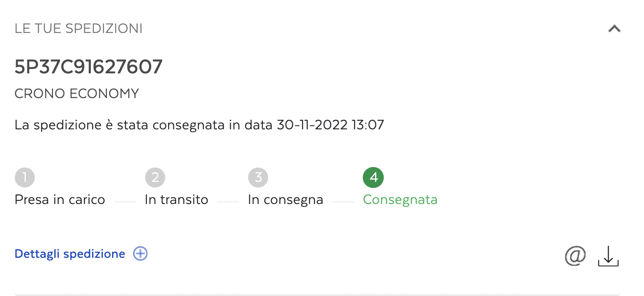Click the download icon
Viewport: 644px width, 296px height.
pos(608,256)
